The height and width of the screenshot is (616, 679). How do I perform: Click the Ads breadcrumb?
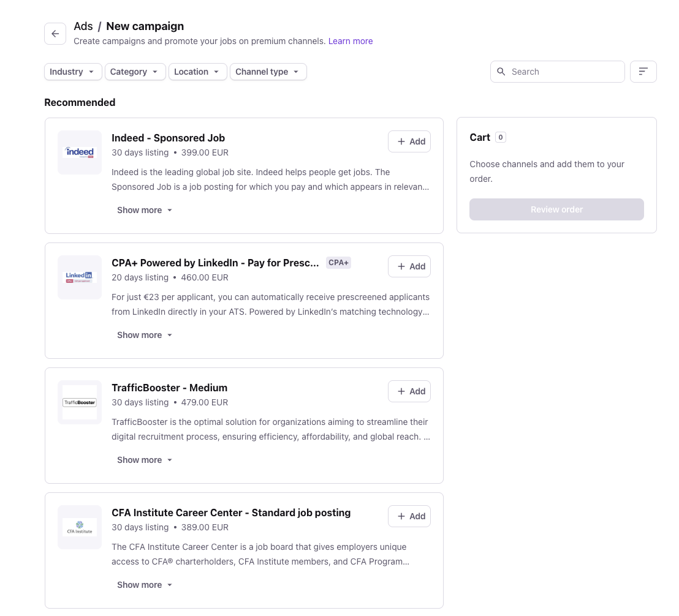click(83, 26)
